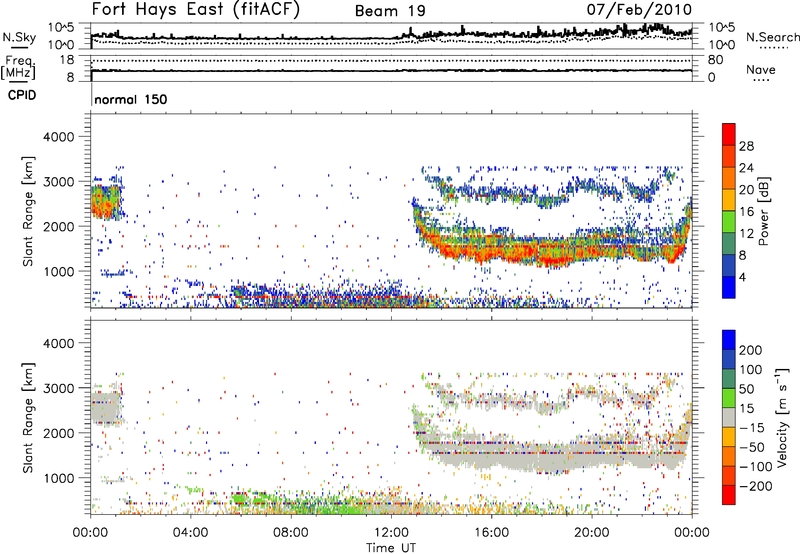The image size is (800, 554).
Task: Click the '08:00' time tick label
Action: [x=290, y=533]
